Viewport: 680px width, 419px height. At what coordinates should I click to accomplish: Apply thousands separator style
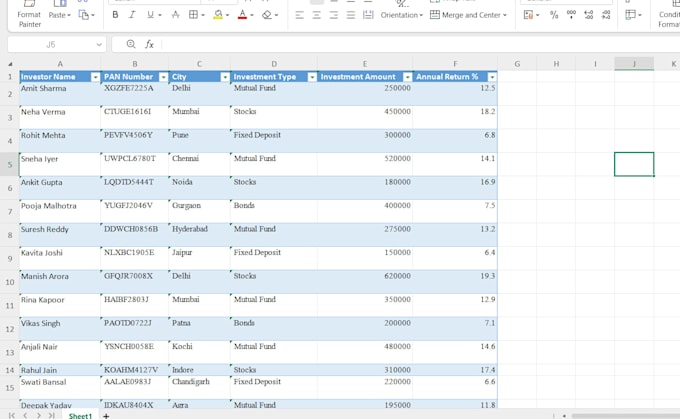(571, 15)
